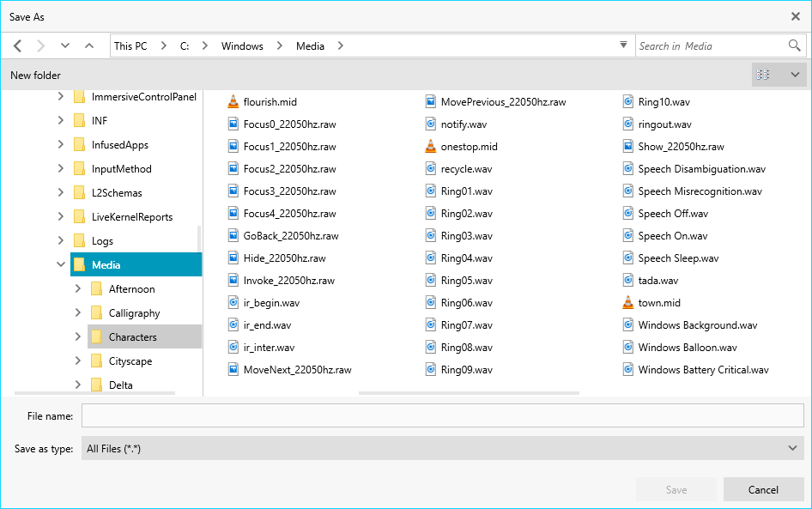Select file MoveNext_22050hz.raw

click(297, 369)
